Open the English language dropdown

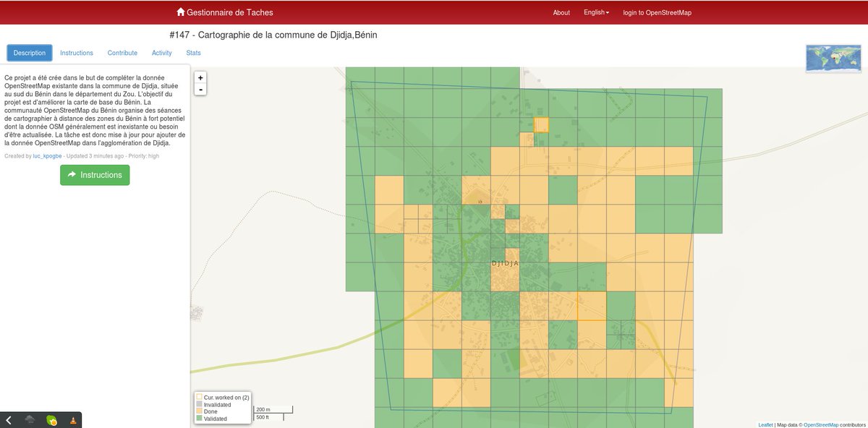tap(597, 12)
